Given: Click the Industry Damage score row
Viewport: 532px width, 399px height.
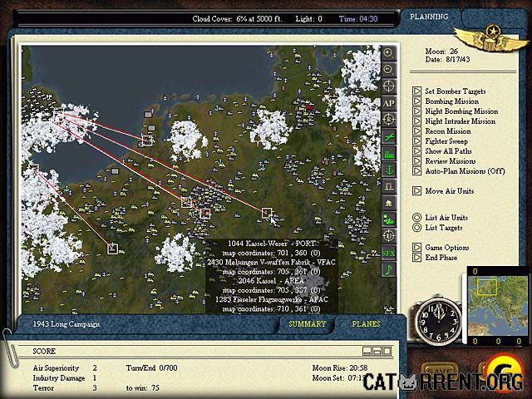Looking at the screenshot, I should (65, 378).
